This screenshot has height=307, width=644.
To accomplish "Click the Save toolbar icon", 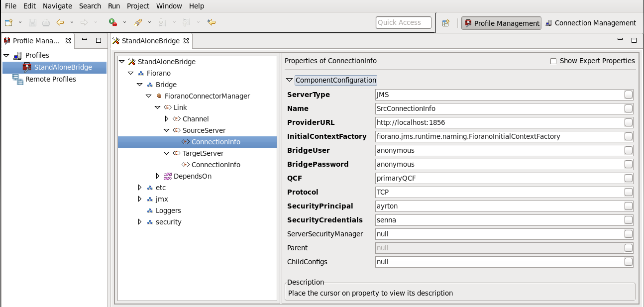I will (x=33, y=22).
